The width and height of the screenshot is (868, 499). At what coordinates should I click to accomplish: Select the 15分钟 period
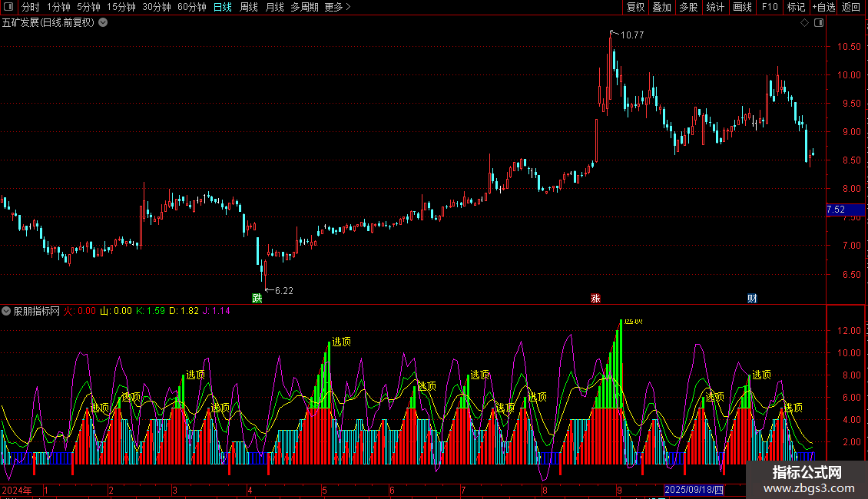(x=121, y=7)
